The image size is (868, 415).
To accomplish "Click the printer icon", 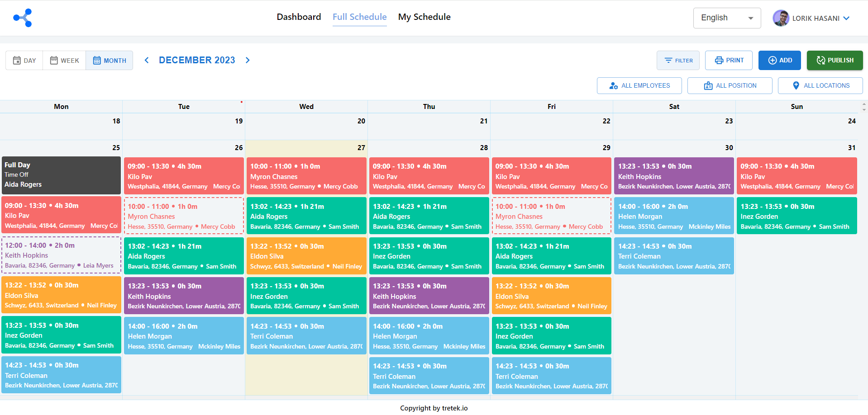I will click(x=719, y=61).
